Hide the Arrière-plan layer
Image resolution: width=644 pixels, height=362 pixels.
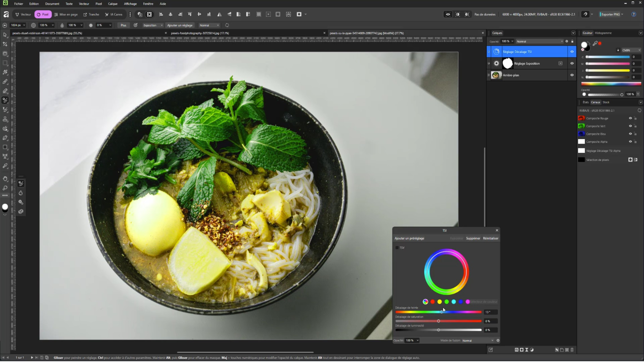pyautogui.click(x=572, y=75)
